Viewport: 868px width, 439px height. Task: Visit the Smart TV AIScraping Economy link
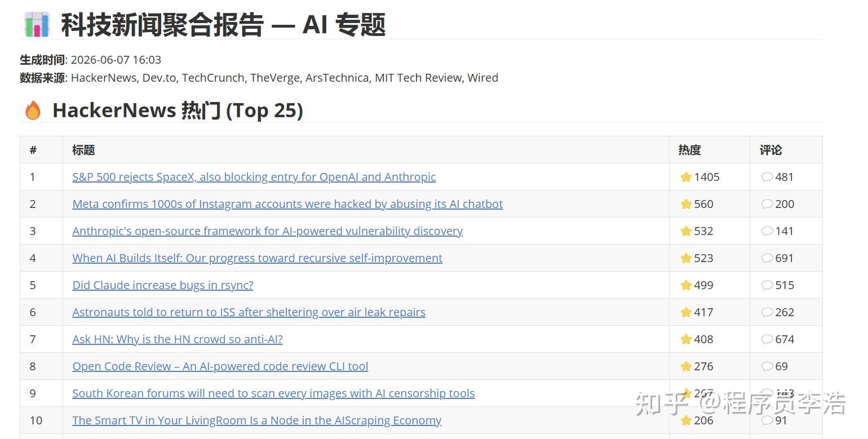(x=257, y=420)
